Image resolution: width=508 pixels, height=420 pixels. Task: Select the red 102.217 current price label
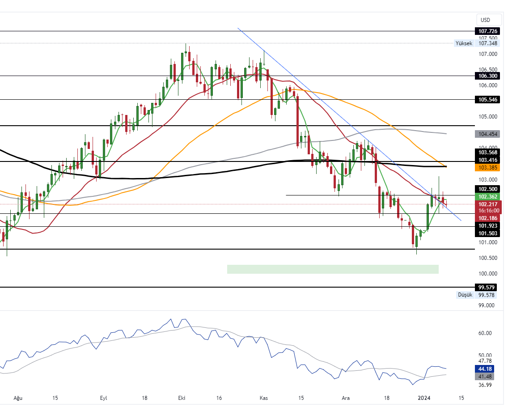(487, 204)
